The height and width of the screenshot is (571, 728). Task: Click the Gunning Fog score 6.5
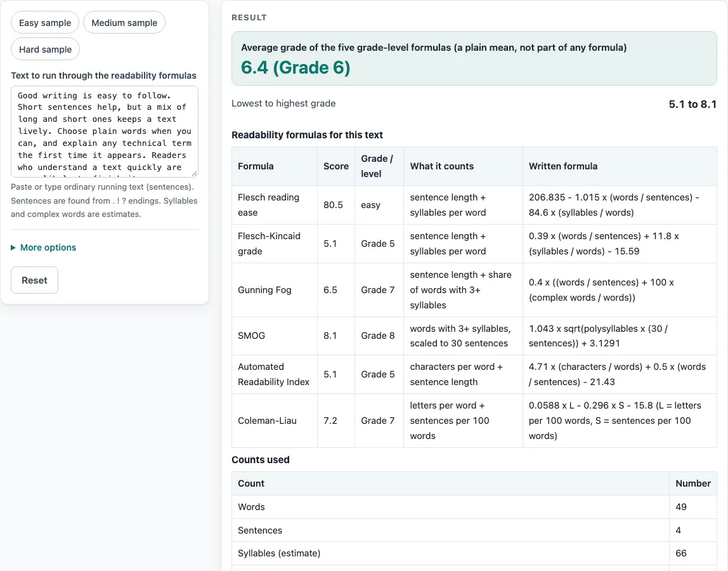tap(330, 290)
